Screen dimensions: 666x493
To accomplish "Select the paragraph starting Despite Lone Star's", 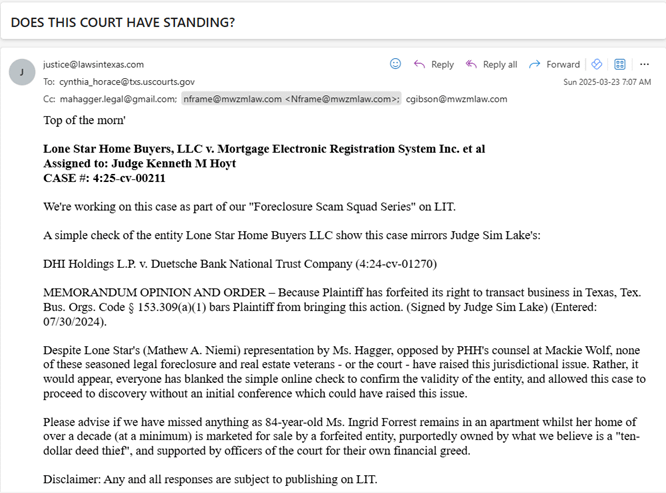I will pos(344,372).
